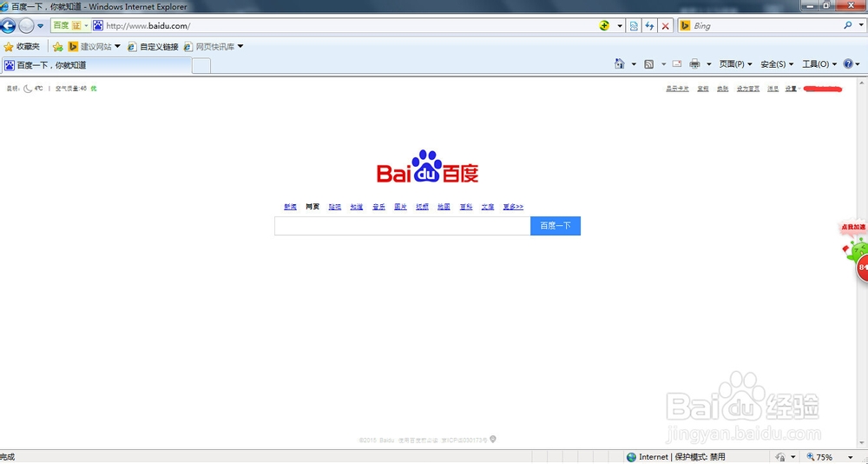Open the 设置 settings dropdown on Baidu

pos(792,89)
